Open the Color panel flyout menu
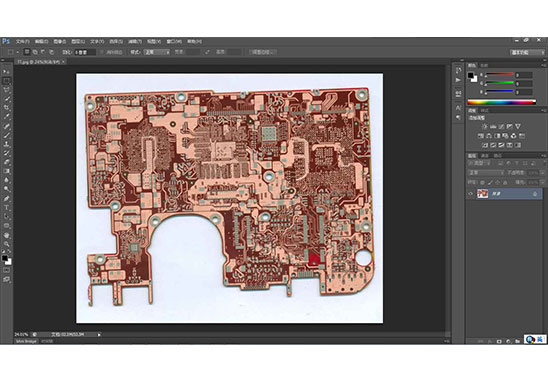The height and width of the screenshot is (382, 548). (x=543, y=65)
